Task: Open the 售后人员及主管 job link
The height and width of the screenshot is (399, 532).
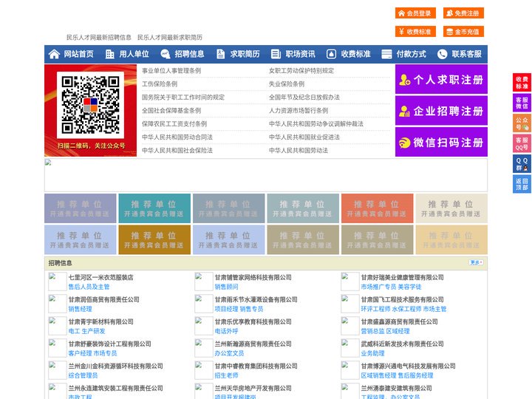Action: point(89,287)
